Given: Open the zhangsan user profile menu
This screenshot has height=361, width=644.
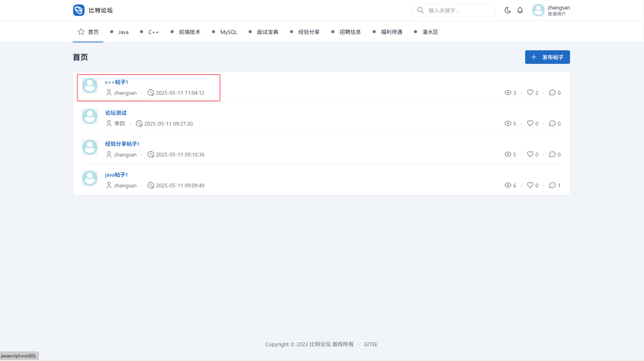Looking at the screenshot, I should click(x=558, y=10).
